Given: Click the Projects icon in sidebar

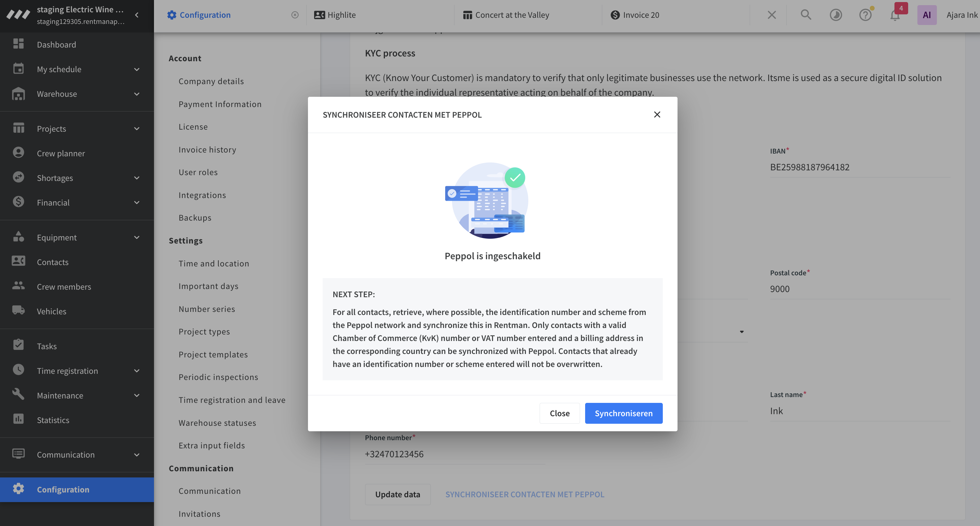Looking at the screenshot, I should point(18,128).
